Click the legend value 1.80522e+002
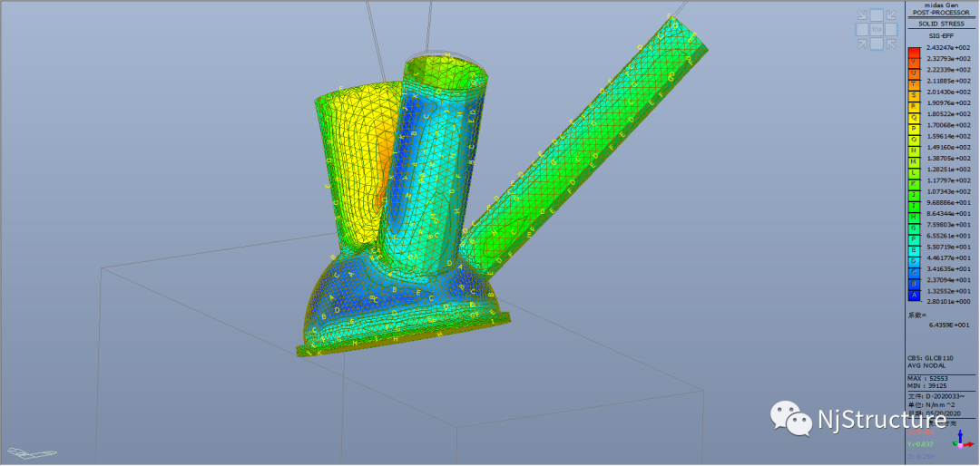 tap(949, 113)
